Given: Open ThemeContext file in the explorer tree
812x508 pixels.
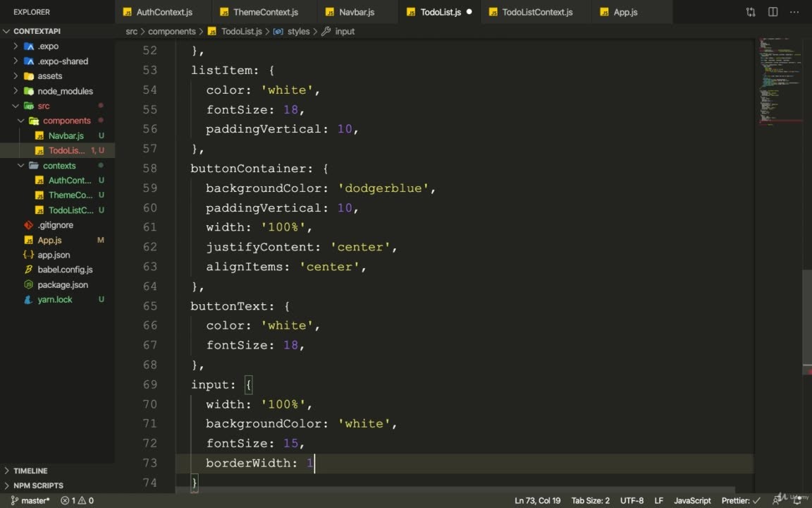Looking at the screenshot, I should (70, 195).
